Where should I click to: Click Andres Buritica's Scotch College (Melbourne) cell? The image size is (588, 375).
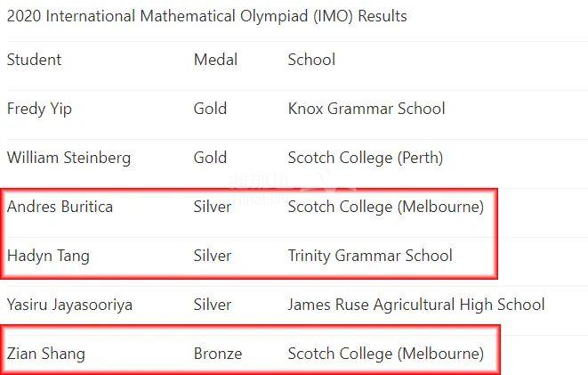[x=386, y=207]
